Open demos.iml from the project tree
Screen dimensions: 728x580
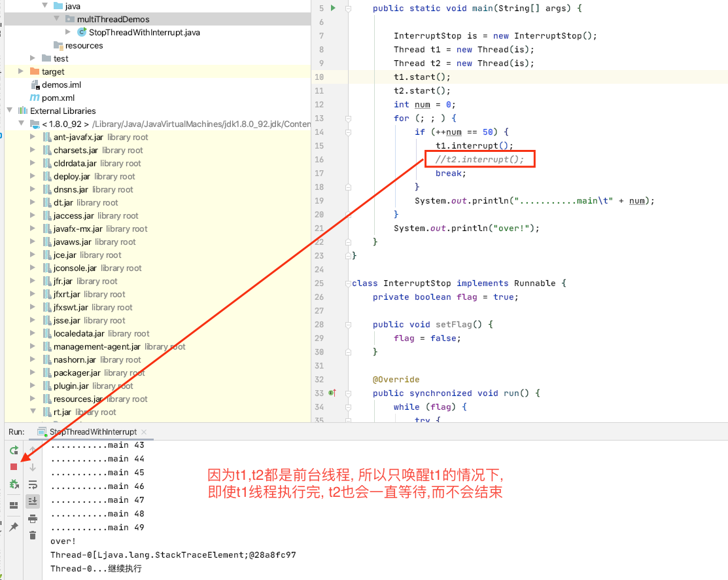coord(61,84)
